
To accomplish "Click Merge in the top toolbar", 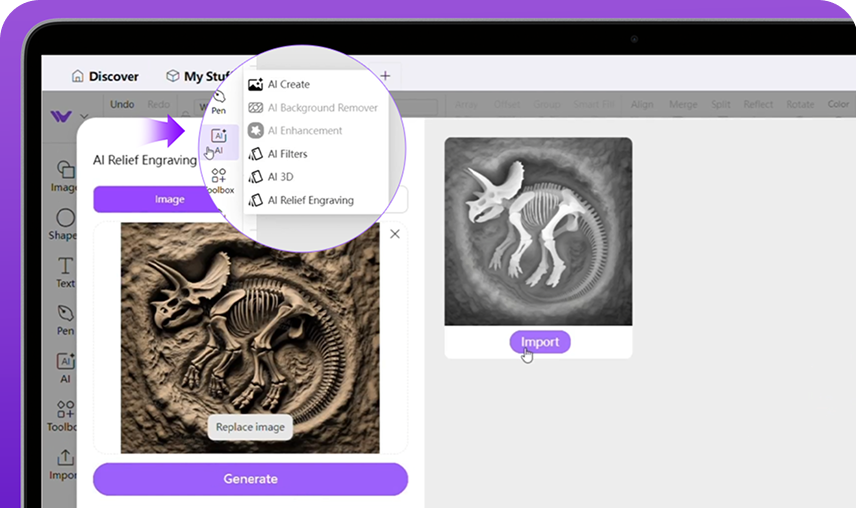I will [x=683, y=104].
